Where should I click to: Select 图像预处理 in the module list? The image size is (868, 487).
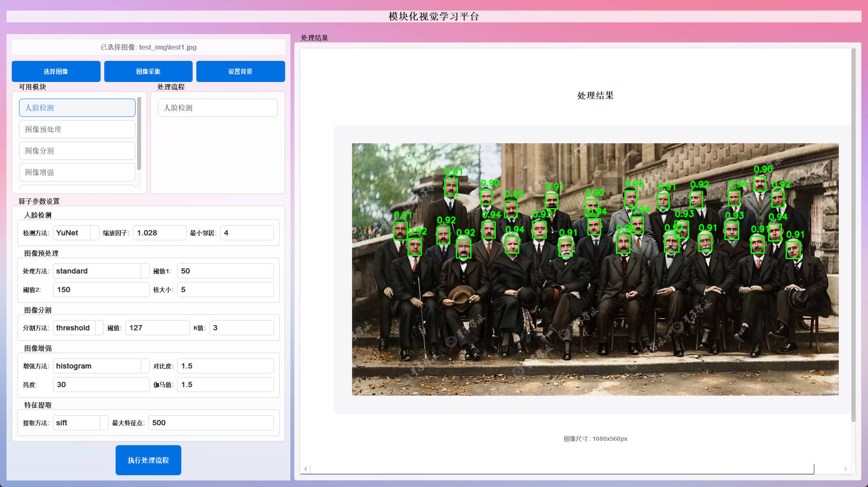pyautogui.click(x=77, y=129)
